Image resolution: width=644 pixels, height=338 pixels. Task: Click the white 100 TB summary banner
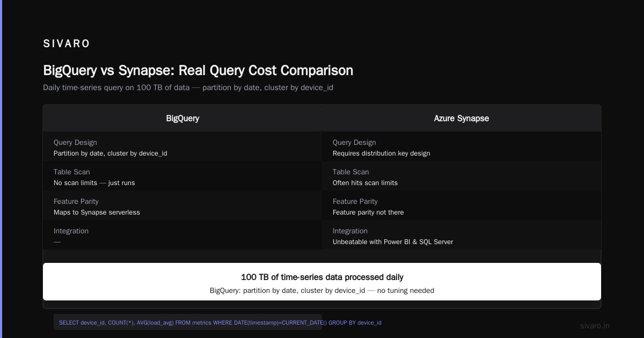322,282
